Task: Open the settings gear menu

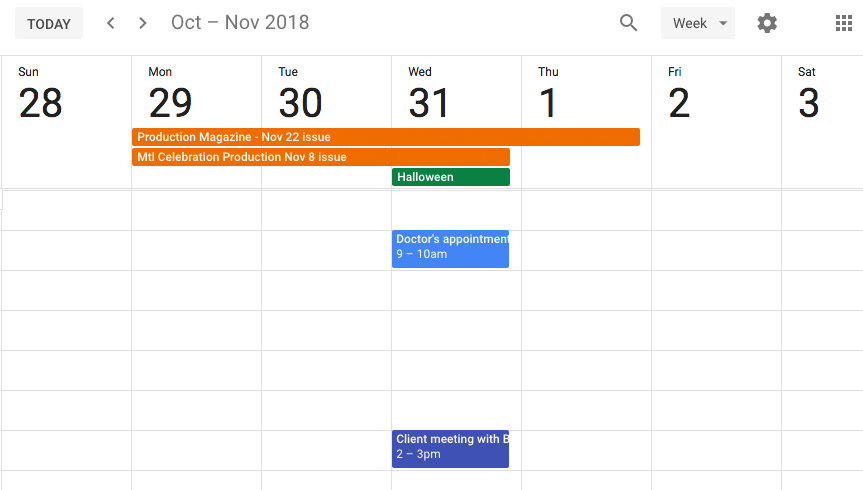Action: (767, 23)
